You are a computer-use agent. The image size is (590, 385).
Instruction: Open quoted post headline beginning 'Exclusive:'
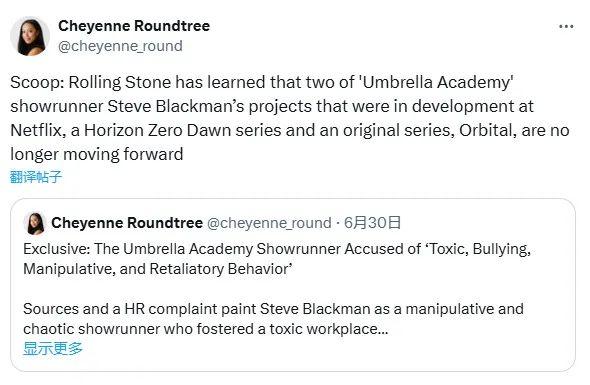click(277, 259)
